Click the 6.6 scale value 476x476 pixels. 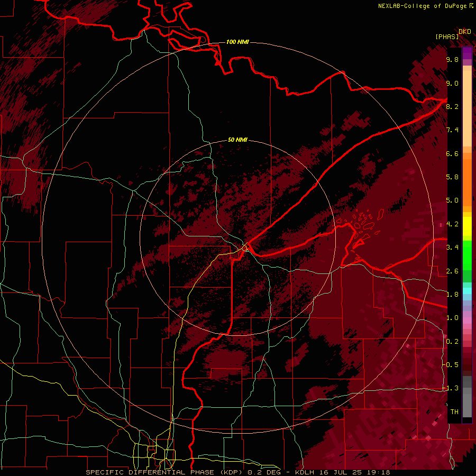[452, 153]
